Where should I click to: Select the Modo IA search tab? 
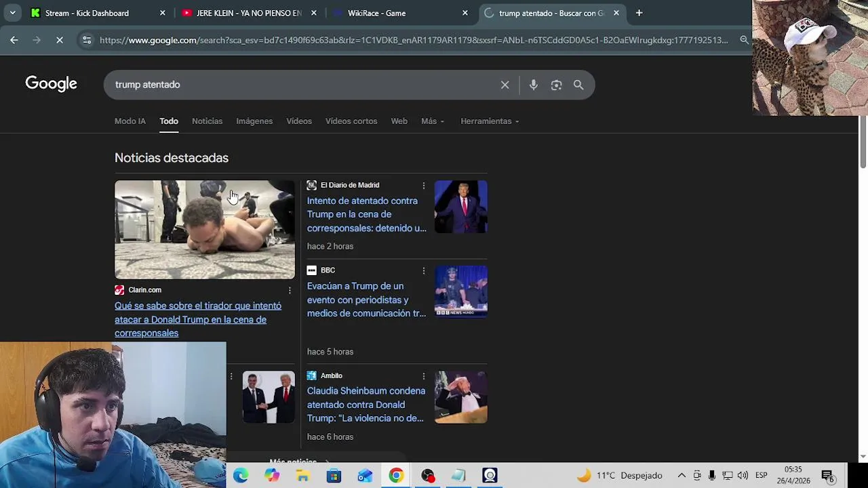pyautogui.click(x=130, y=121)
